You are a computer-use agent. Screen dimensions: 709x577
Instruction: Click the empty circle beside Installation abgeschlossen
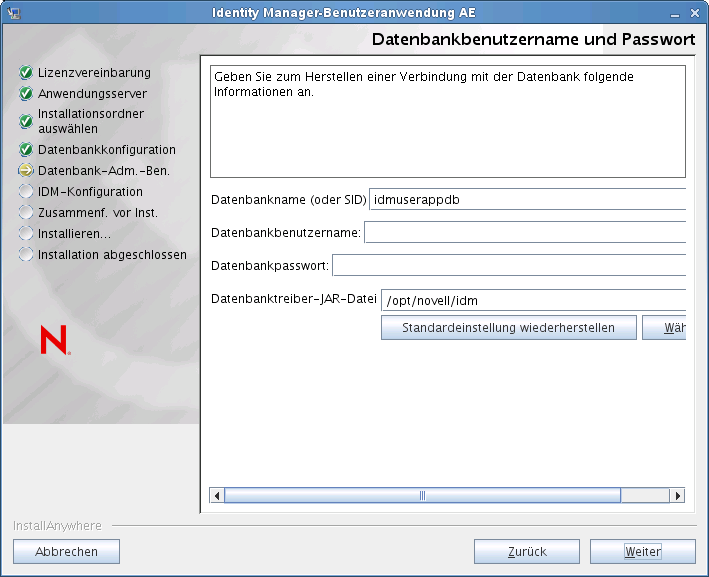tap(26, 254)
